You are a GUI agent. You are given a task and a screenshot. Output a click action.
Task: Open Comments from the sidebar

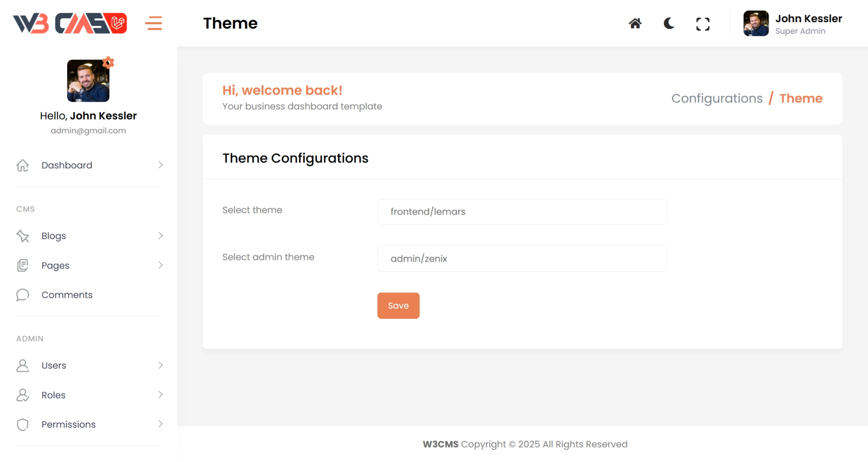click(67, 295)
